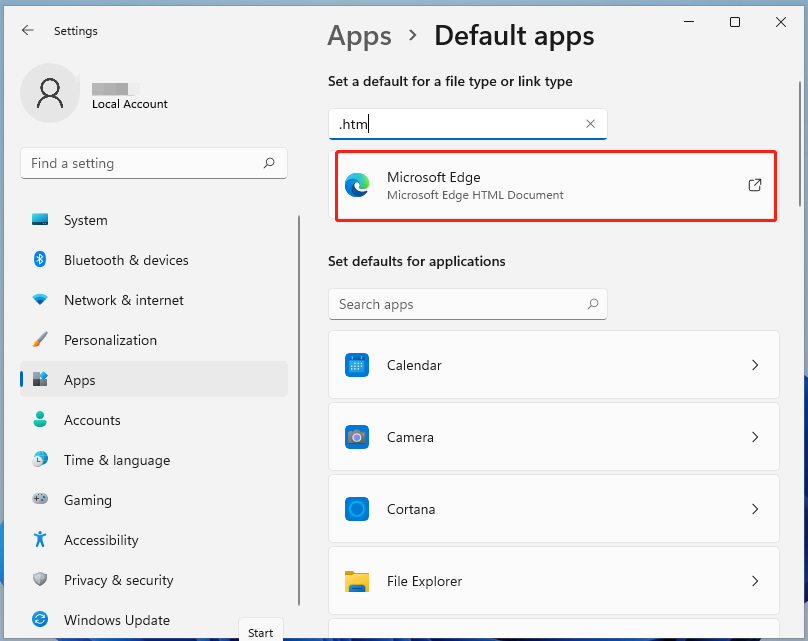The height and width of the screenshot is (641, 808).
Task: Click the Local Account avatar
Action: [50, 92]
